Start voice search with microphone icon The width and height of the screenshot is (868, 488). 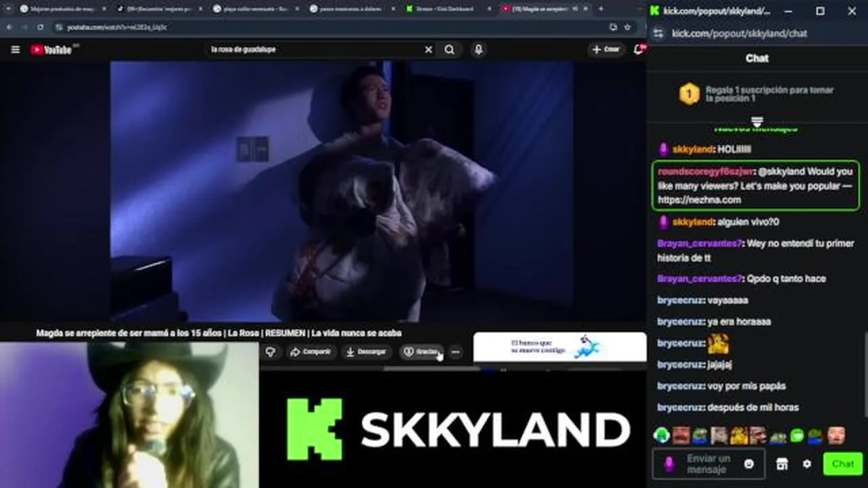(479, 49)
